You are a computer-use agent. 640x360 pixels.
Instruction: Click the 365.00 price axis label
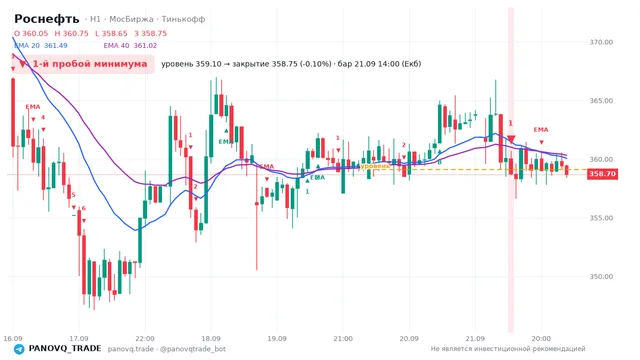click(601, 101)
